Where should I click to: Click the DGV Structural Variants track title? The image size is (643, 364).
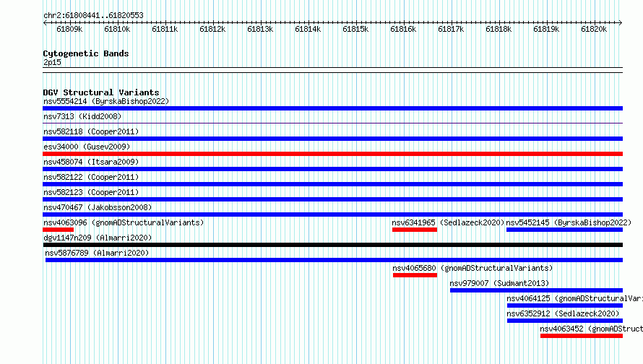[x=101, y=92]
